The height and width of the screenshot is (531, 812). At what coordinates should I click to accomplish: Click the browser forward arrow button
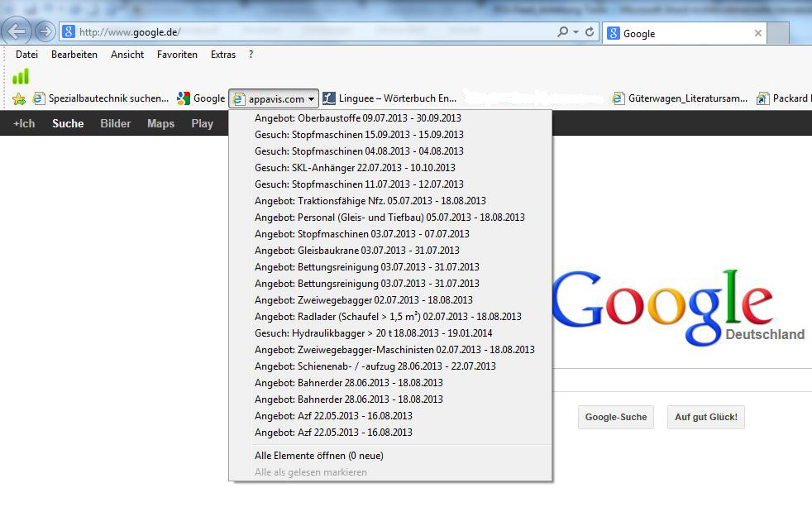(x=45, y=32)
